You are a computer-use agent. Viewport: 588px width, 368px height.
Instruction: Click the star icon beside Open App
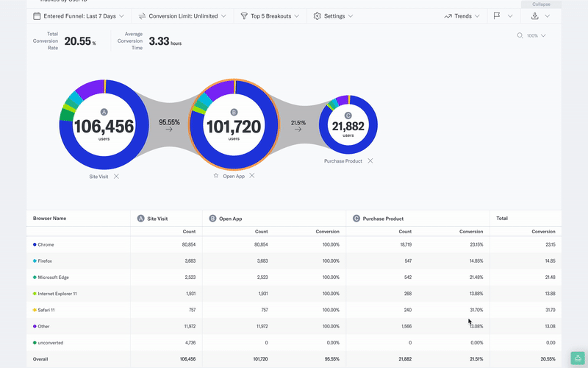(216, 176)
